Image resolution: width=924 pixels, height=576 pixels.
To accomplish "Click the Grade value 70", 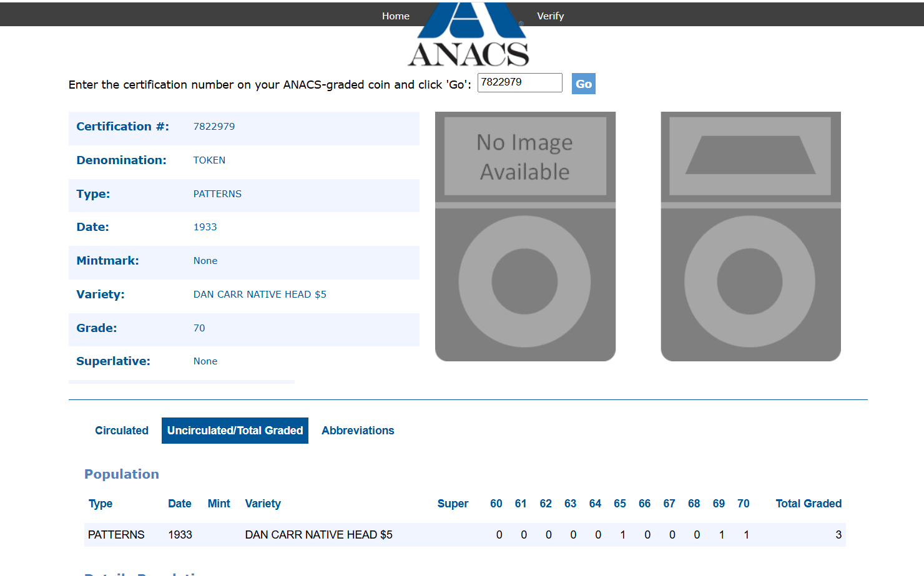I will point(199,328).
